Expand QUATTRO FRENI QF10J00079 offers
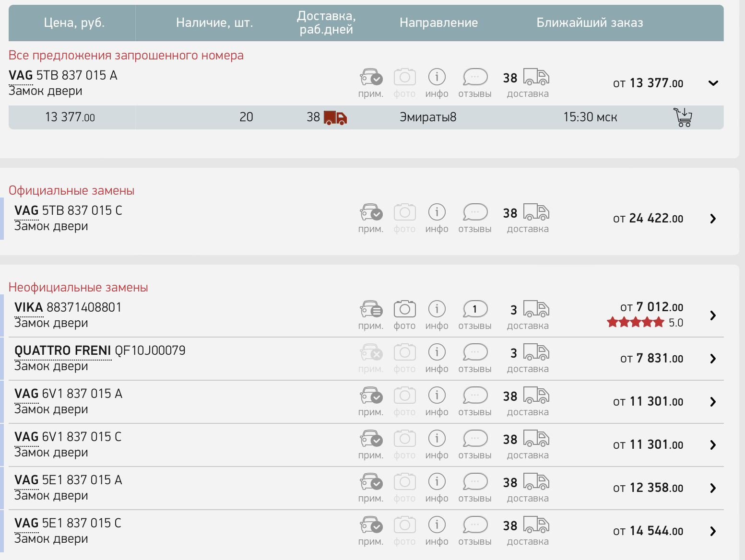745x560 pixels. tap(713, 359)
